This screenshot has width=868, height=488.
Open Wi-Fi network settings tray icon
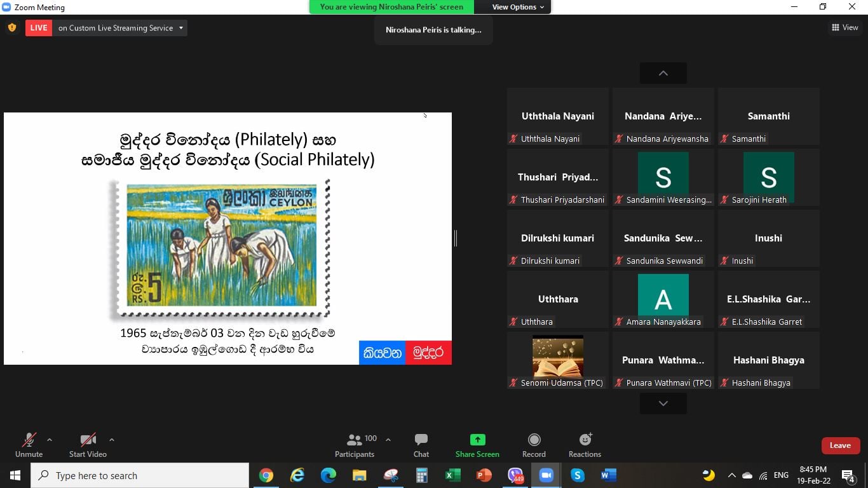tap(763, 475)
